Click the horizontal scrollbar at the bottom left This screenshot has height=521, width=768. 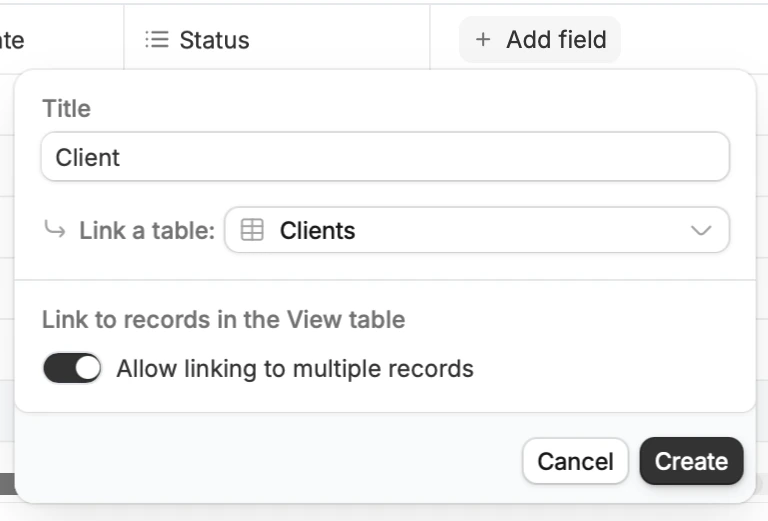pos(8,483)
